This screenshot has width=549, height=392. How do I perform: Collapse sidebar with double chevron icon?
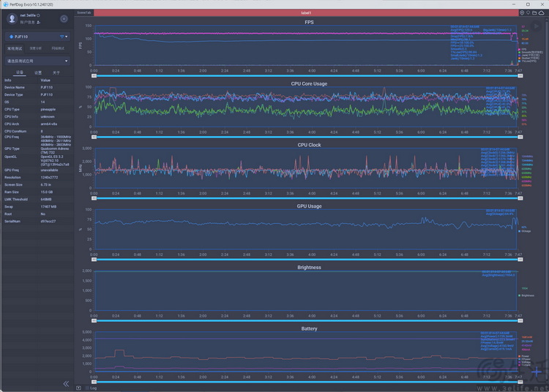click(x=66, y=384)
